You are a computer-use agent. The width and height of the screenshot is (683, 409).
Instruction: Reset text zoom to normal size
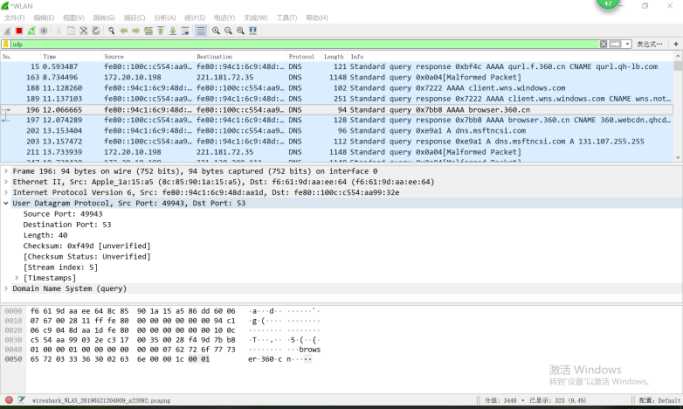(x=240, y=30)
